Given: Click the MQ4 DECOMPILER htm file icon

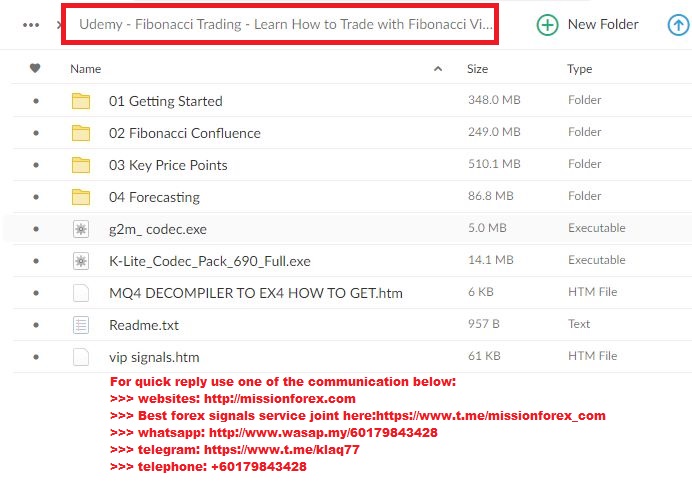Looking at the screenshot, I should coord(81,293).
